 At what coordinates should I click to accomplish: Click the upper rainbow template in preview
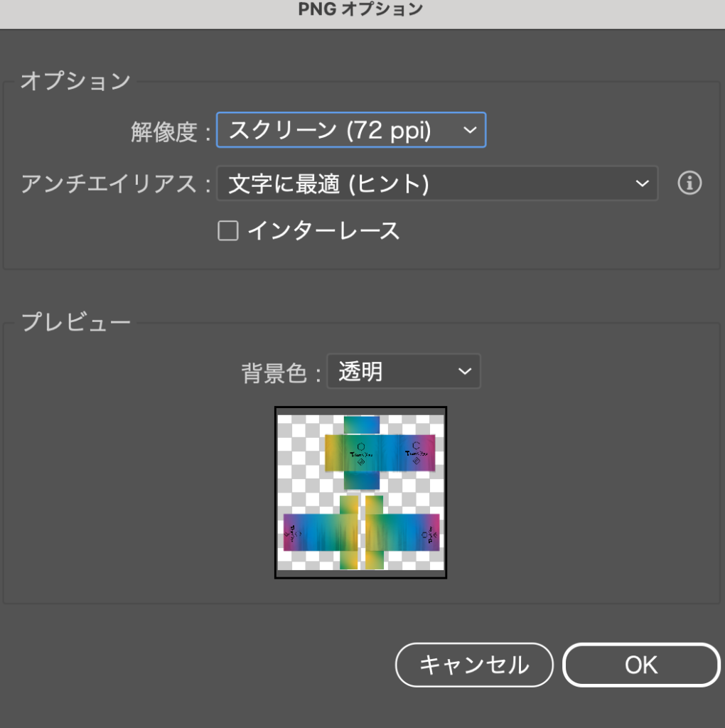tap(379, 453)
